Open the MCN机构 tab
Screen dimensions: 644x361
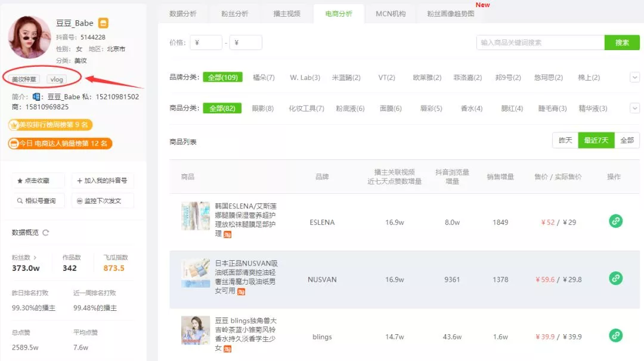(x=391, y=14)
